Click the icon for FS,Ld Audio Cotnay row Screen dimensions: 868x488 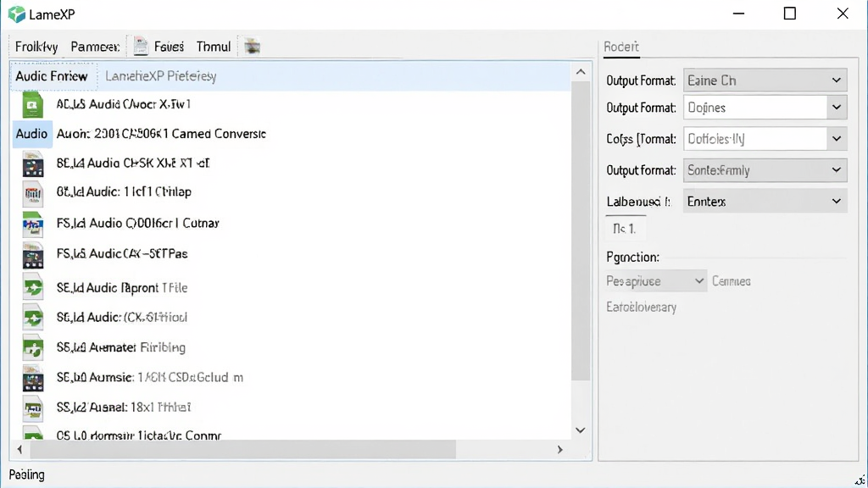(33, 224)
